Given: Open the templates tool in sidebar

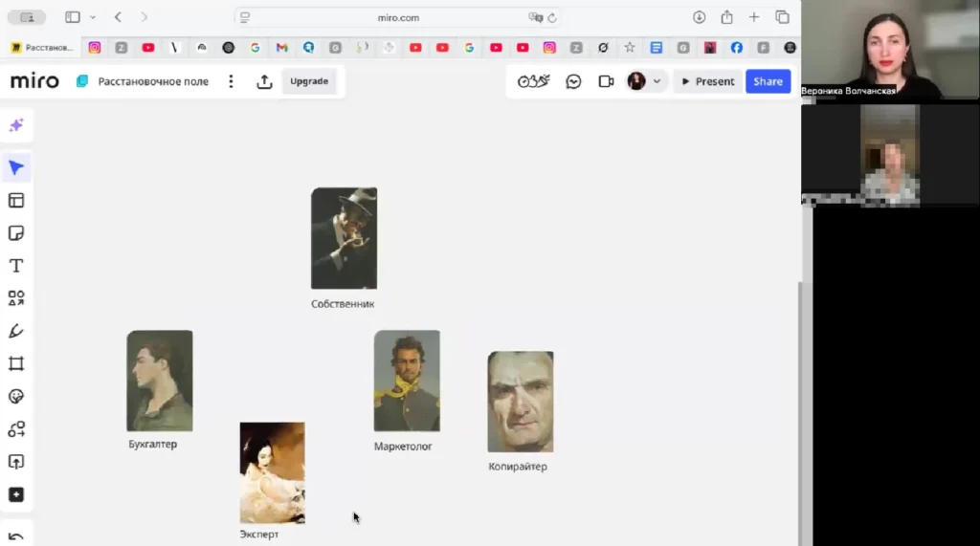Looking at the screenshot, I should coord(16,201).
